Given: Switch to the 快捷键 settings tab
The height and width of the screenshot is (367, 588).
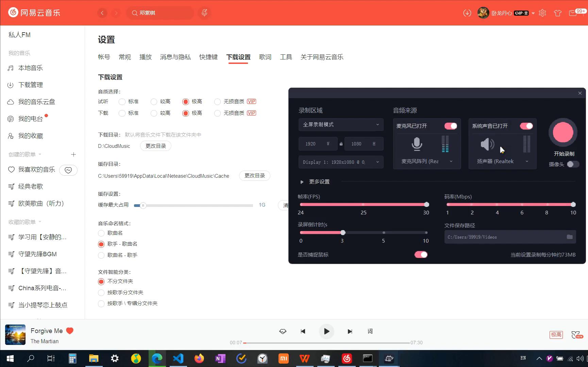Looking at the screenshot, I should pyautogui.click(x=208, y=57).
